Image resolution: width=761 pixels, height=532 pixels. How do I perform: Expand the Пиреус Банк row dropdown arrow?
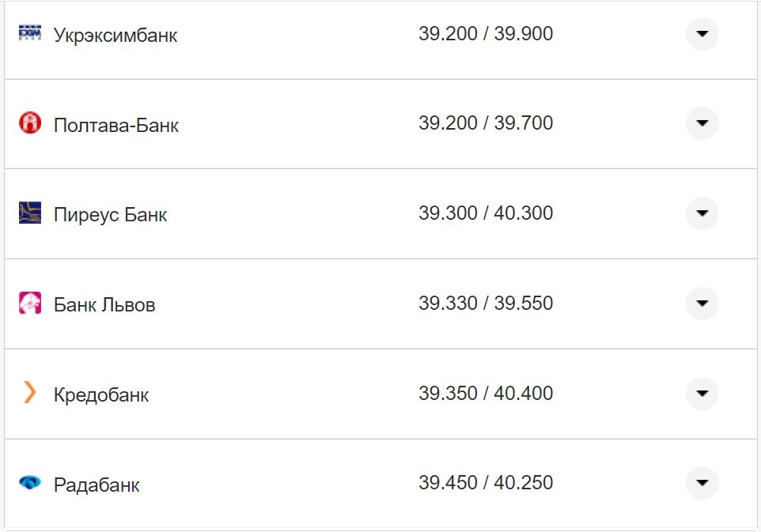tap(702, 213)
